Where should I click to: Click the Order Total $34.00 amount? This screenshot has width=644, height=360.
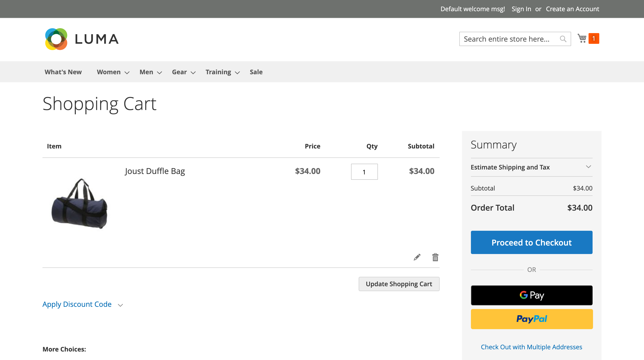tap(580, 208)
